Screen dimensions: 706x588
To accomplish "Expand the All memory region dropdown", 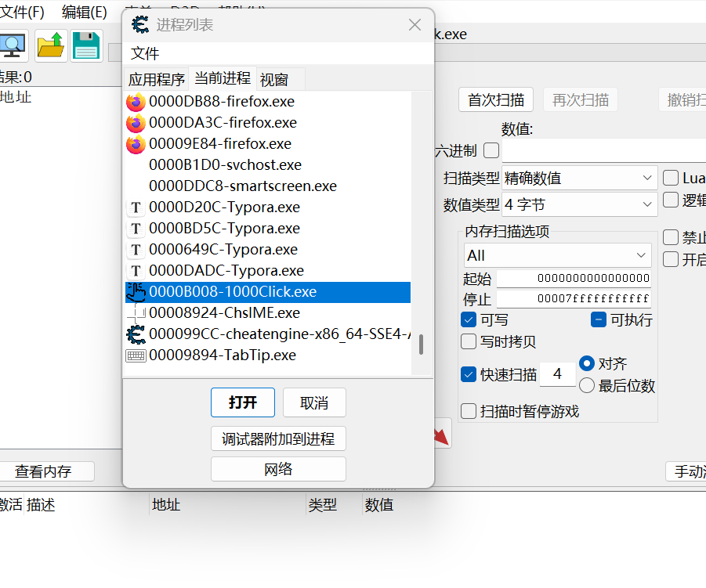I will (x=557, y=256).
